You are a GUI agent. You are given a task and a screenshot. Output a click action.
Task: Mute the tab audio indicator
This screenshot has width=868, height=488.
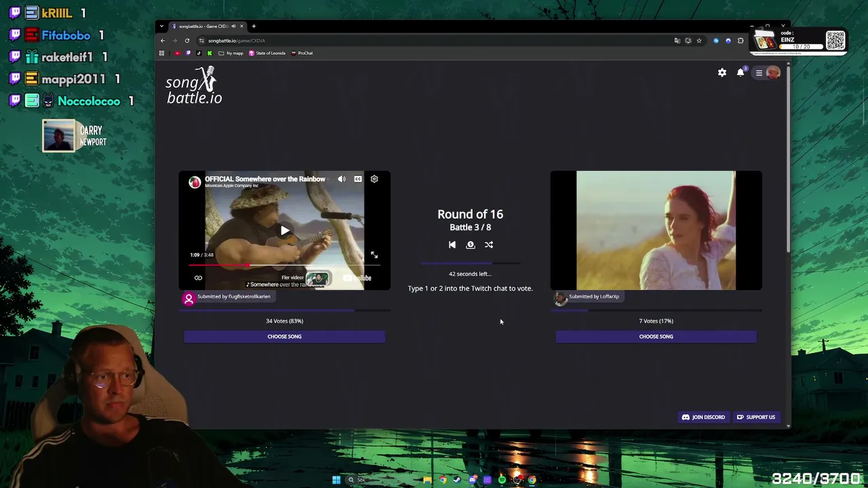point(233,26)
